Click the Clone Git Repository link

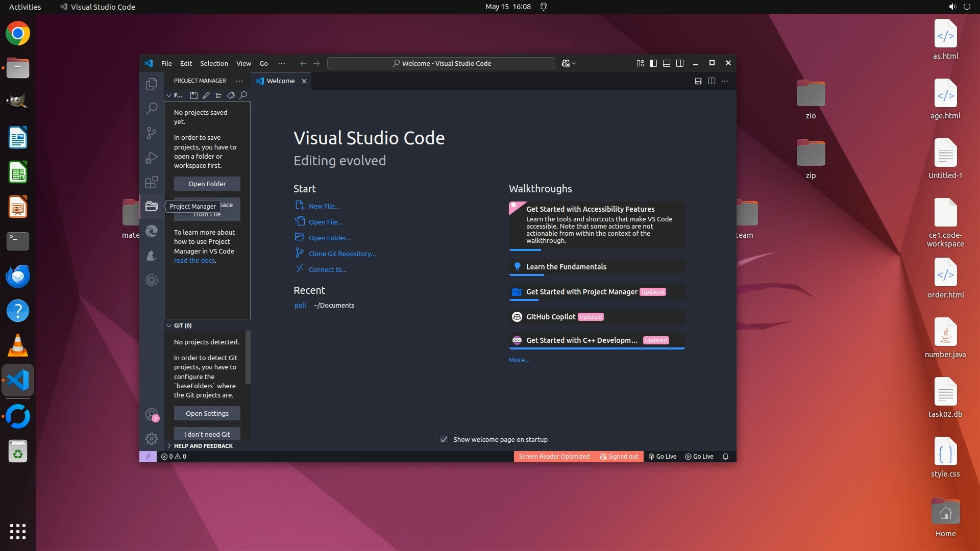coord(341,254)
